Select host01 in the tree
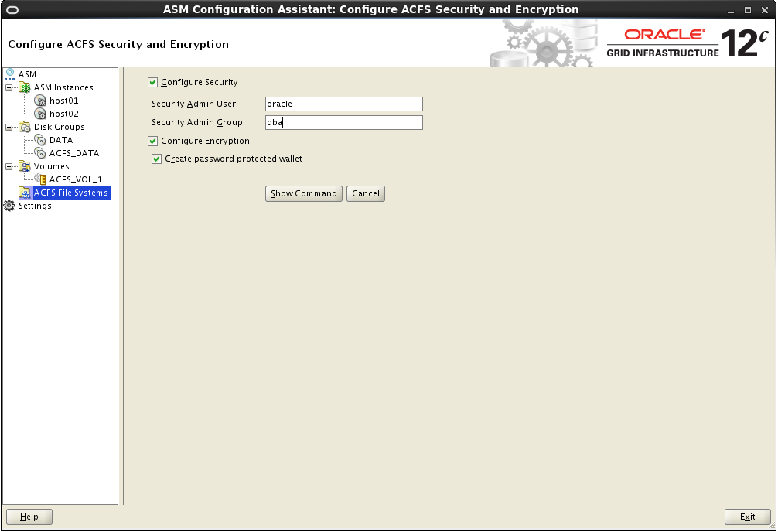The height and width of the screenshot is (532, 778). pos(64,101)
